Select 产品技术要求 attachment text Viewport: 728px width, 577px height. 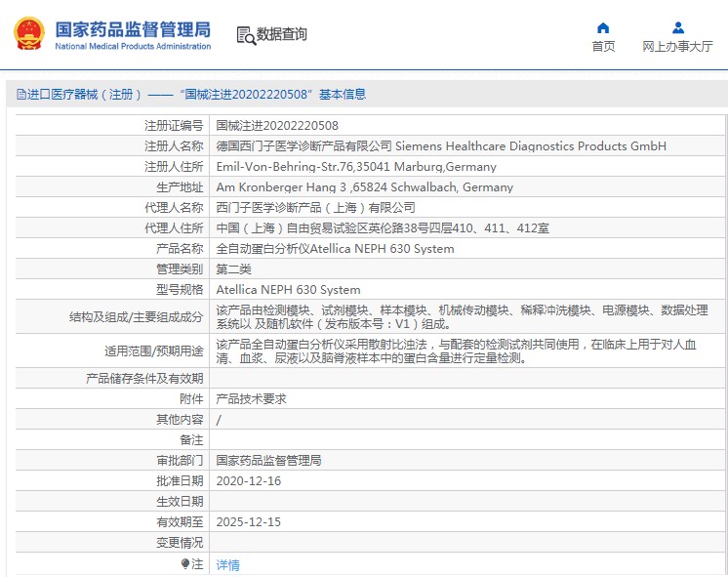click(251, 399)
